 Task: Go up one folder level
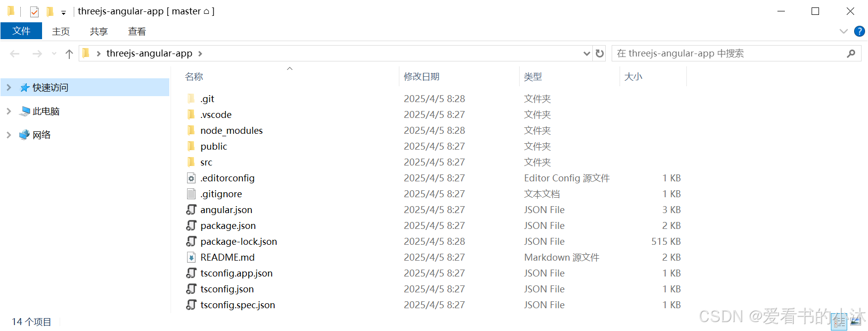coord(69,54)
